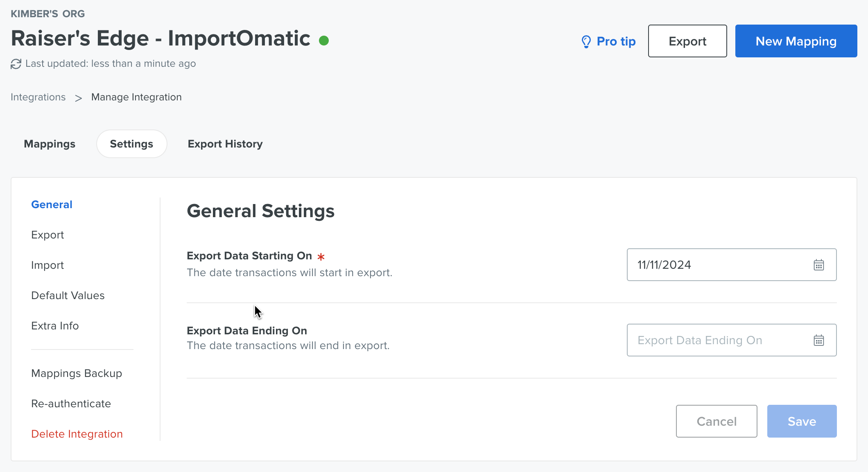Click the Raiser's Edge - ImportOmatic title
The height and width of the screenshot is (472, 868).
(x=160, y=39)
